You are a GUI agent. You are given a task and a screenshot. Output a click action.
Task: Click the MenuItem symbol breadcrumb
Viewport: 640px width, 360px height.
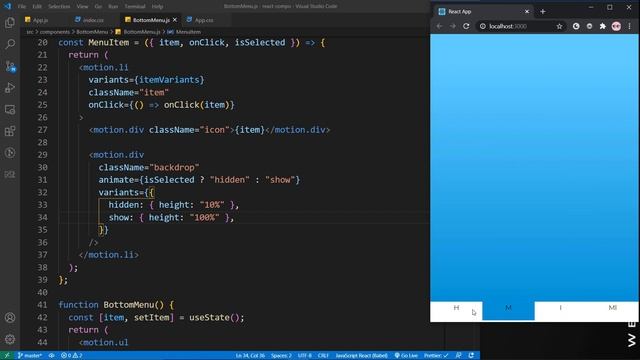coord(188,32)
